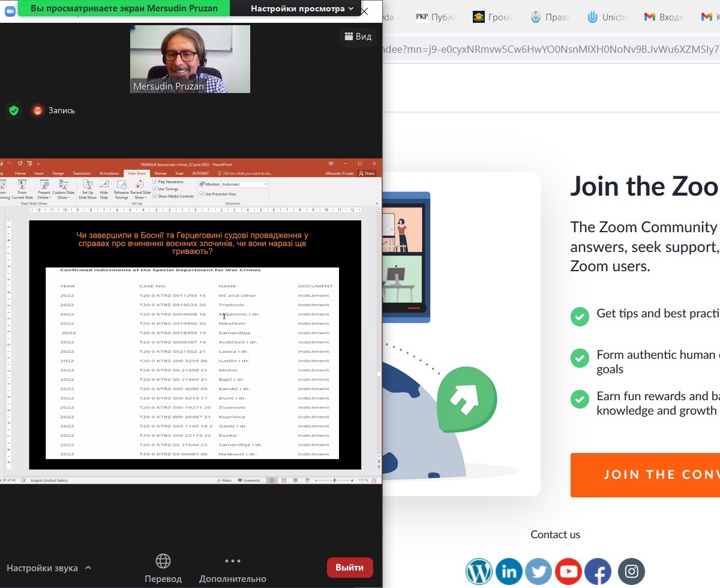The height and width of the screenshot is (588, 720).
Task: Click the red Выйти leave button
Action: coord(350,568)
